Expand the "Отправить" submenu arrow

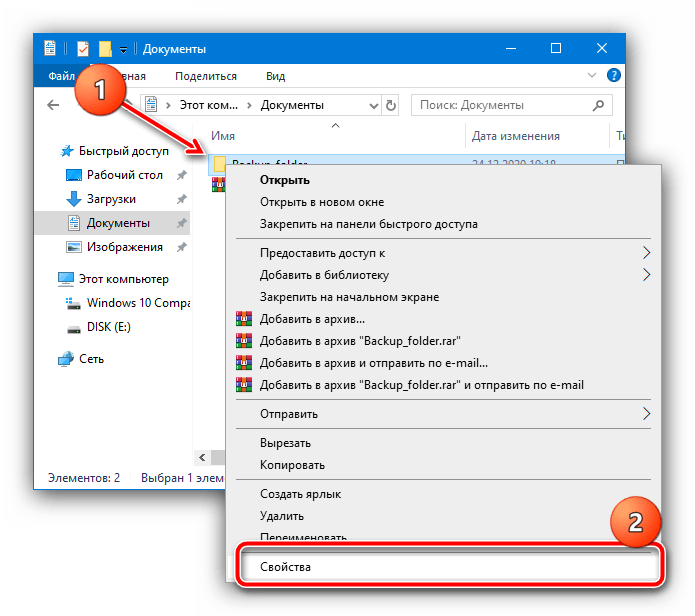[646, 413]
